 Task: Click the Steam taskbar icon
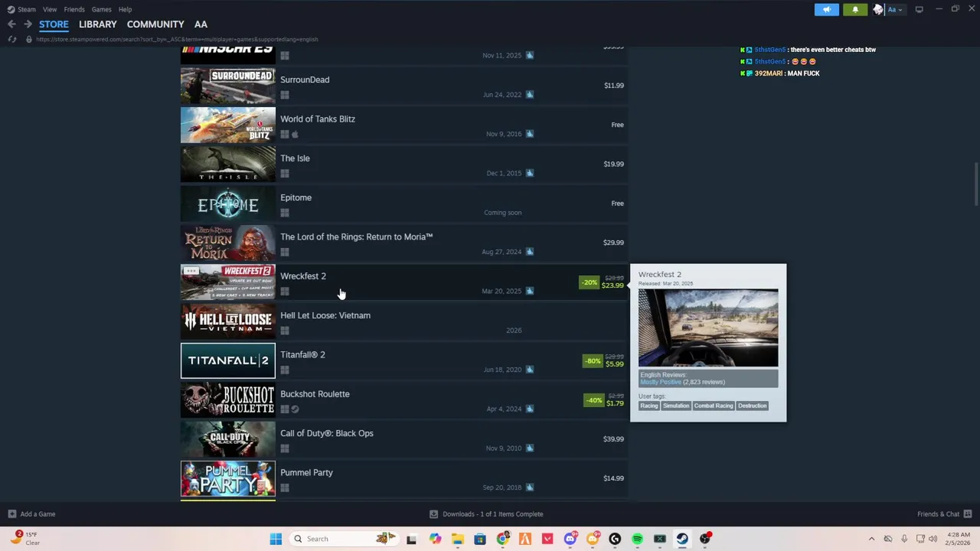coord(682,539)
